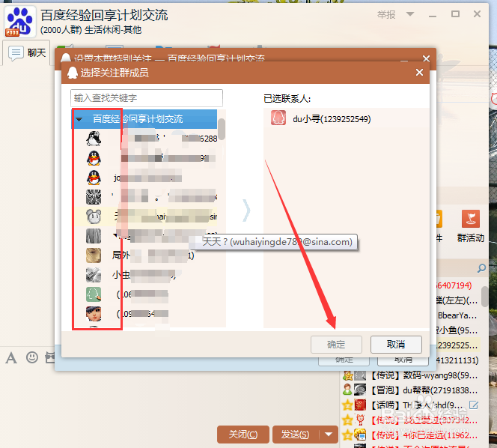Open the emoji smiley picker
The image size is (497, 448).
(x=32, y=357)
